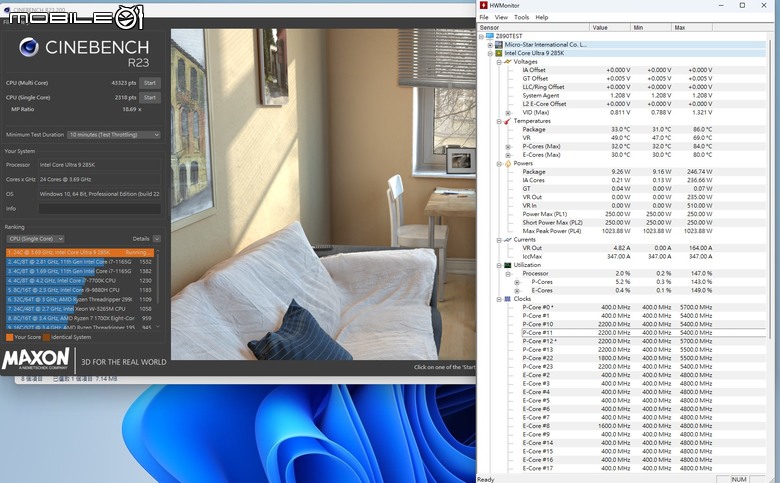The image size is (780, 483).
Task: Click the Voltages lightning icon
Action: coord(507,62)
